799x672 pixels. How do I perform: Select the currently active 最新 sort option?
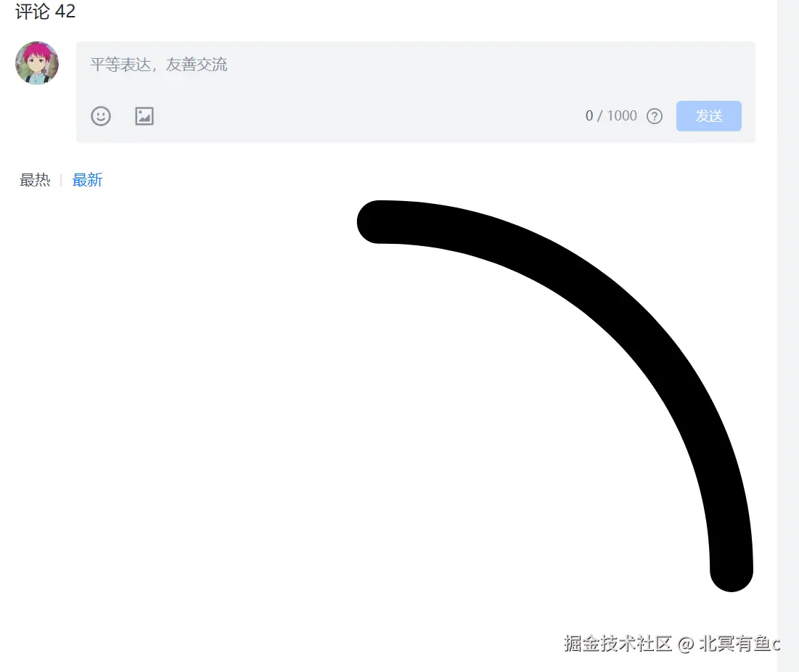point(87,180)
